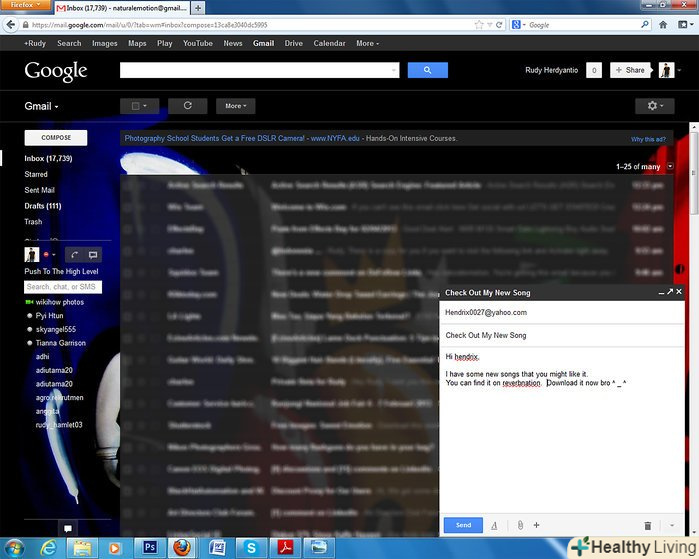Viewport: 699px width, 559px height.
Task: Open the Trash folder
Action: [x=33, y=222]
